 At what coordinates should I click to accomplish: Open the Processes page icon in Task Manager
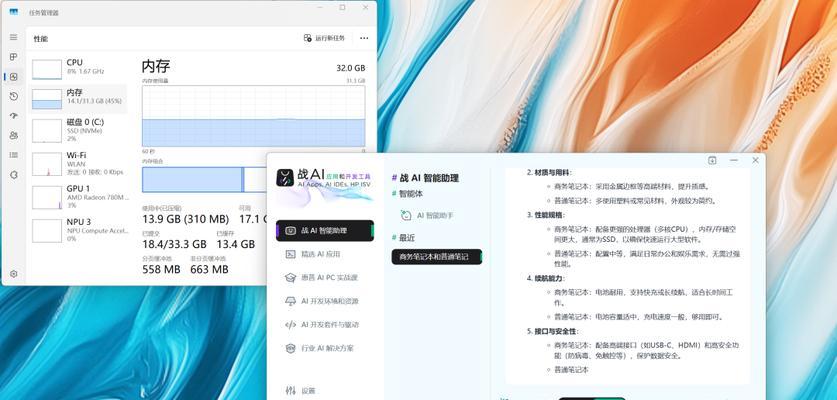click(14, 57)
